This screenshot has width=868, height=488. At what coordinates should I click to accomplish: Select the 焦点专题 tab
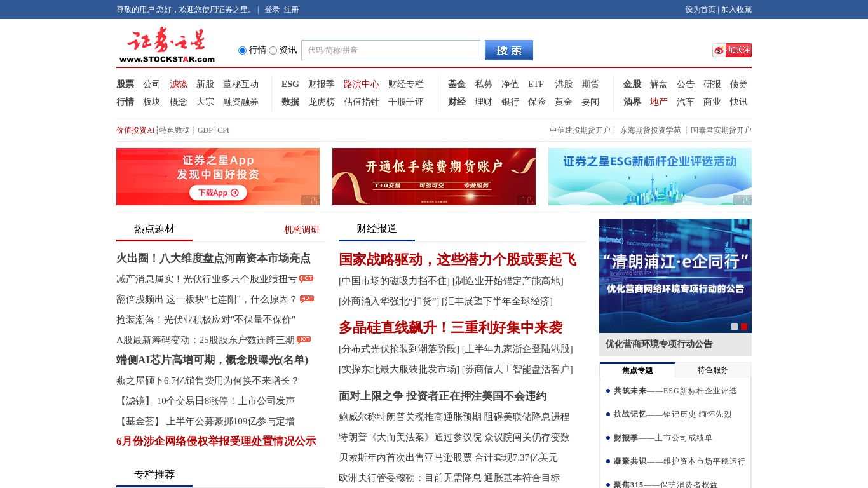pyautogui.click(x=637, y=370)
